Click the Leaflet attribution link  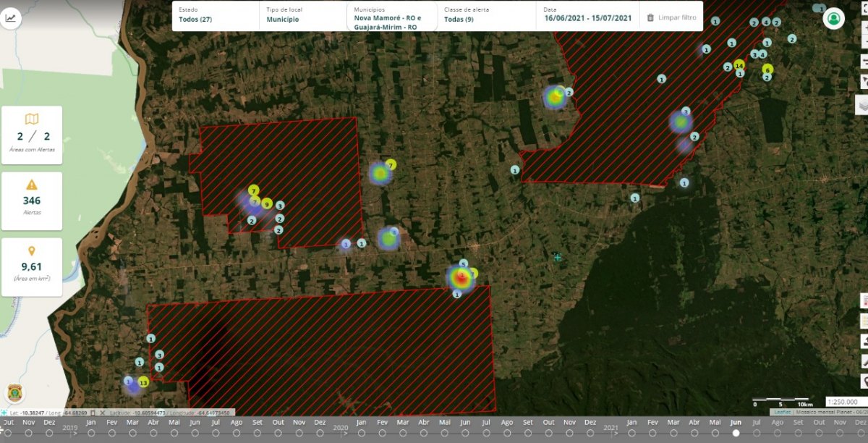tap(782, 412)
